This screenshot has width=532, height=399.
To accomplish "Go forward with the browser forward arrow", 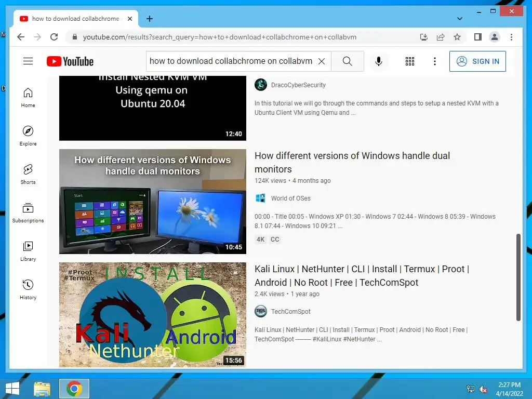I will click(37, 37).
